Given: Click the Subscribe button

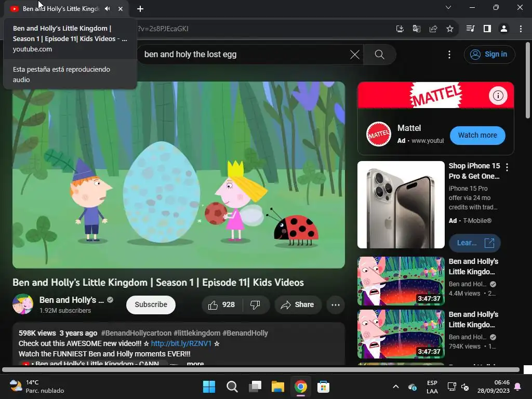Looking at the screenshot, I should pyautogui.click(x=151, y=304).
